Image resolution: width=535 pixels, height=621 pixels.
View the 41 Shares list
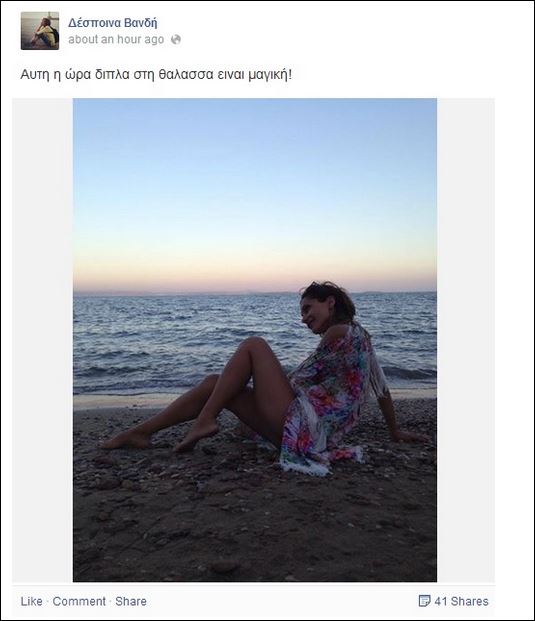[461, 601]
